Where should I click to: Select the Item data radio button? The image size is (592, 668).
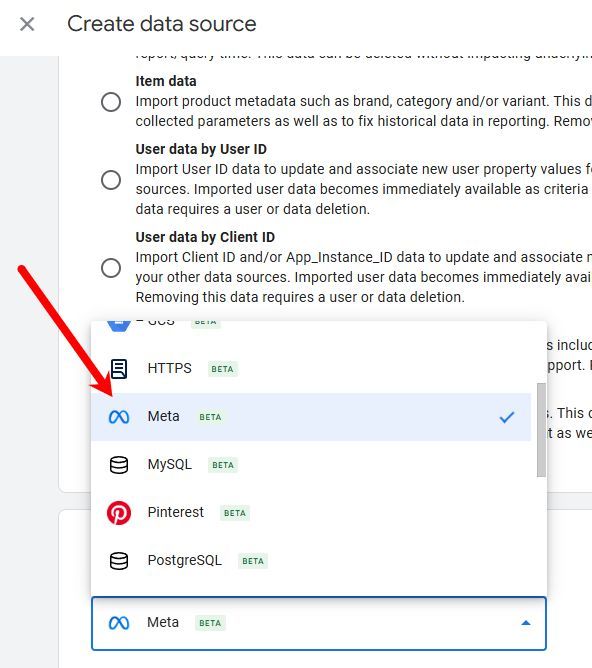[111, 102]
